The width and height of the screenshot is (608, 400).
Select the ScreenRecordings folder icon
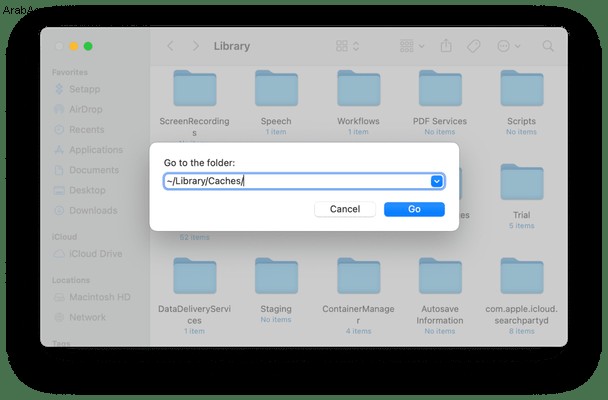[195, 88]
